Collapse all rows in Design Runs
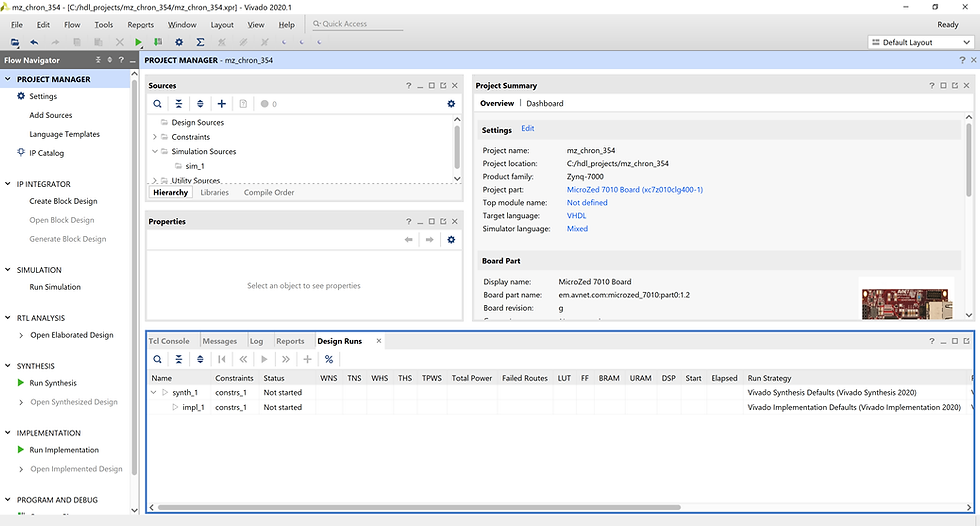This screenshot has height=526, width=980. pos(179,359)
